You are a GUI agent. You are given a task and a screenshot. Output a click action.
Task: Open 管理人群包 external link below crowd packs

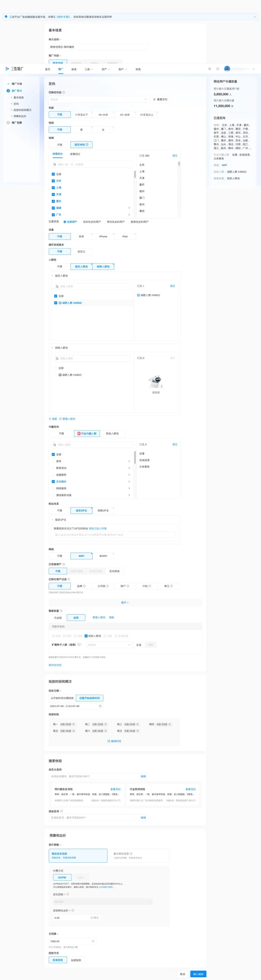point(67,419)
